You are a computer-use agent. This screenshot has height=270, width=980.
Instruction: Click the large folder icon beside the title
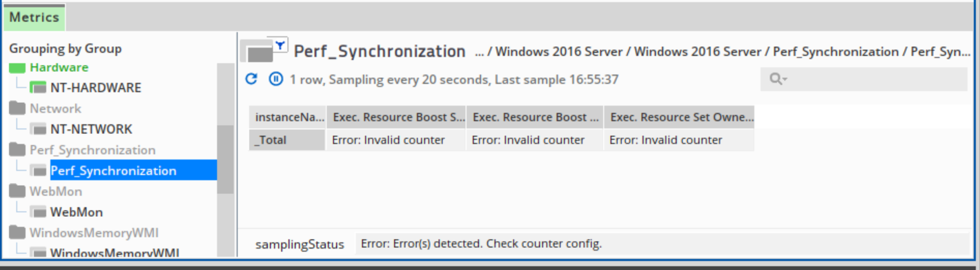259,52
